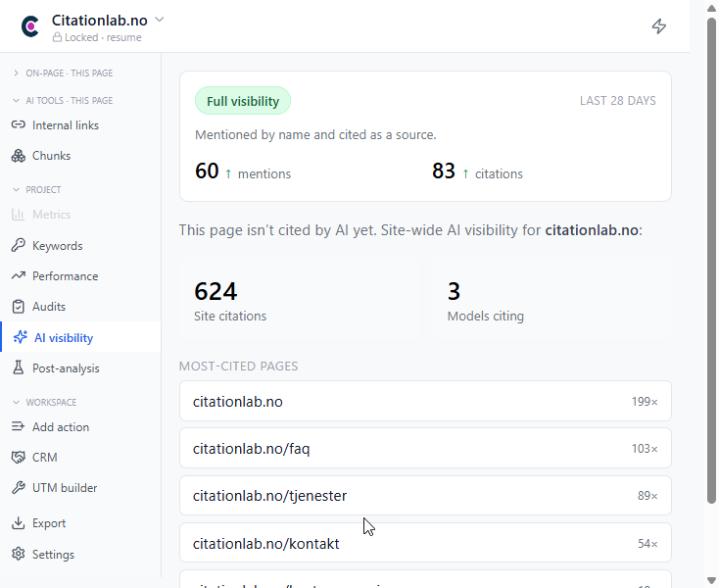Click the green arrow beside citations
The height and width of the screenshot is (588, 719).
tap(465, 173)
